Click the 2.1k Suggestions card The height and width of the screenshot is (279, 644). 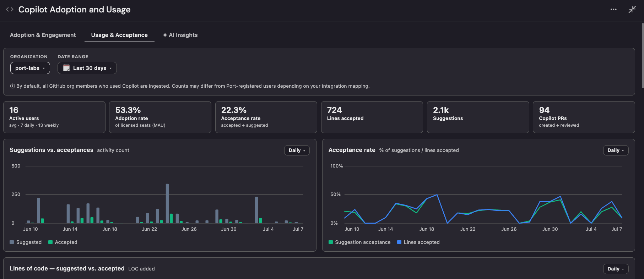pyautogui.click(x=478, y=117)
